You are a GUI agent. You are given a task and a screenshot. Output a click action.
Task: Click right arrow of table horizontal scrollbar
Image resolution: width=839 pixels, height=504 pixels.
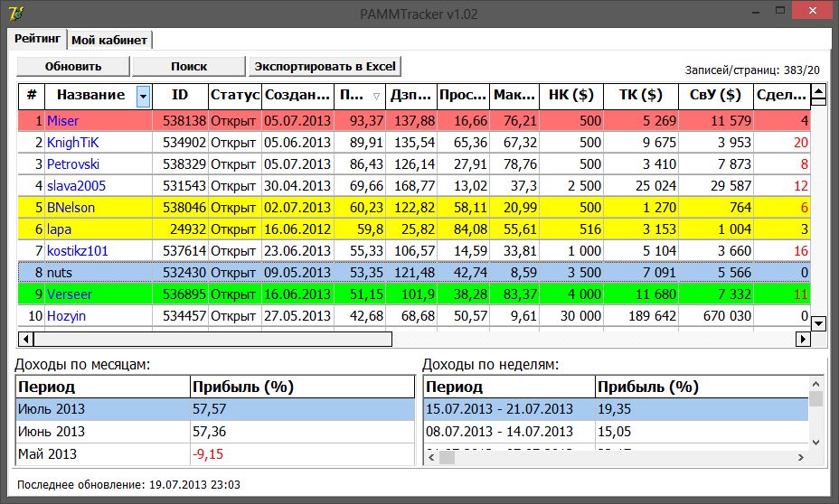[803, 339]
